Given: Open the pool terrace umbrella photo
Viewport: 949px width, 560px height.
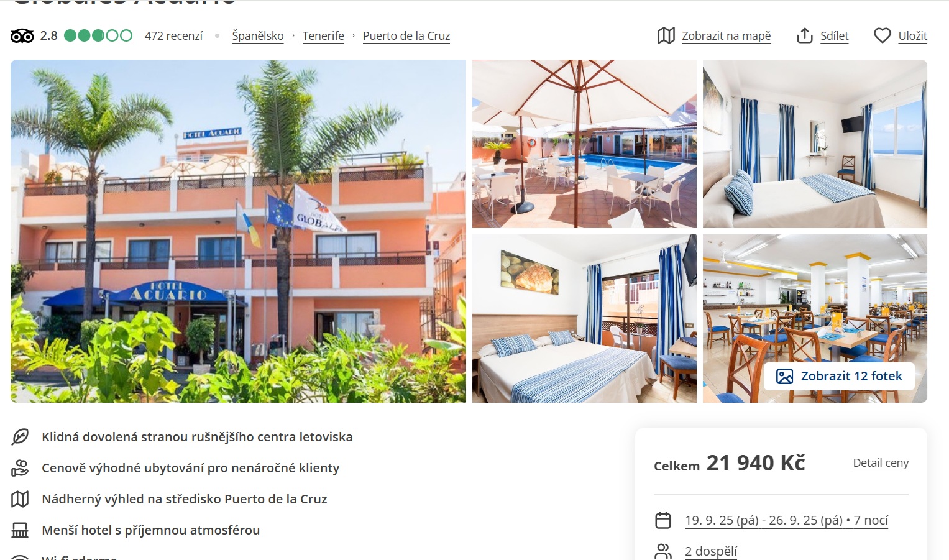Looking at the screenshot, I should (x=584, y=144).
